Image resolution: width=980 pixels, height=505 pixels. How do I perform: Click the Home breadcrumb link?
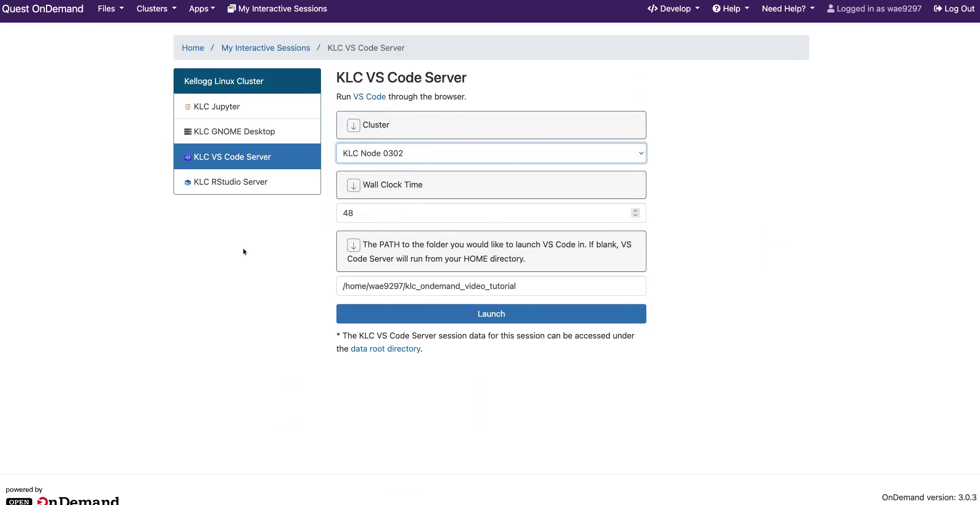[193, 48]
